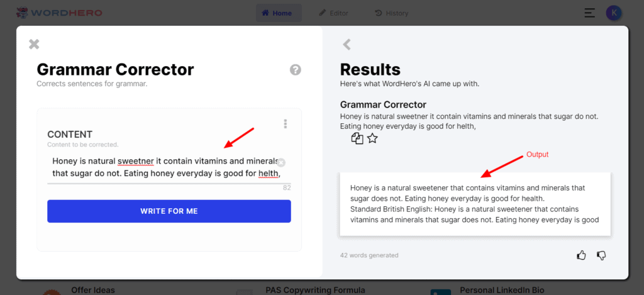Click inside the content text input field
The image size is (644, 295).
click(166, 167)
